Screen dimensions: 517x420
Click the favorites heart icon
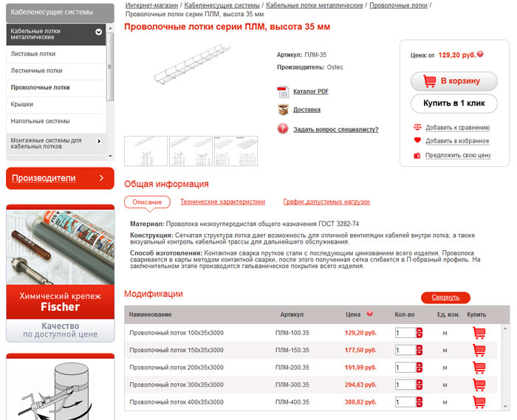click(x=417, y=140)
